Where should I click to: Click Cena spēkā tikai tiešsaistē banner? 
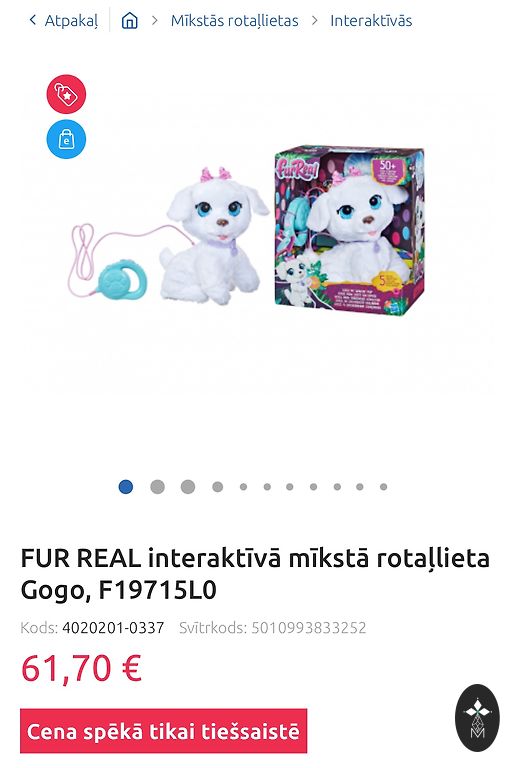tap(164, 731)
